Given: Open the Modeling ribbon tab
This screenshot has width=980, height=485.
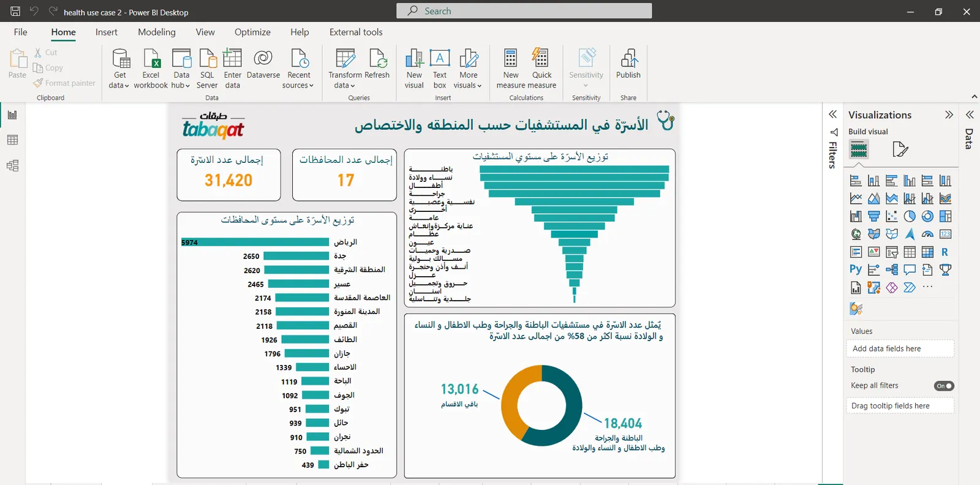Looking at the screenshot, I should [x=156, y=32].
